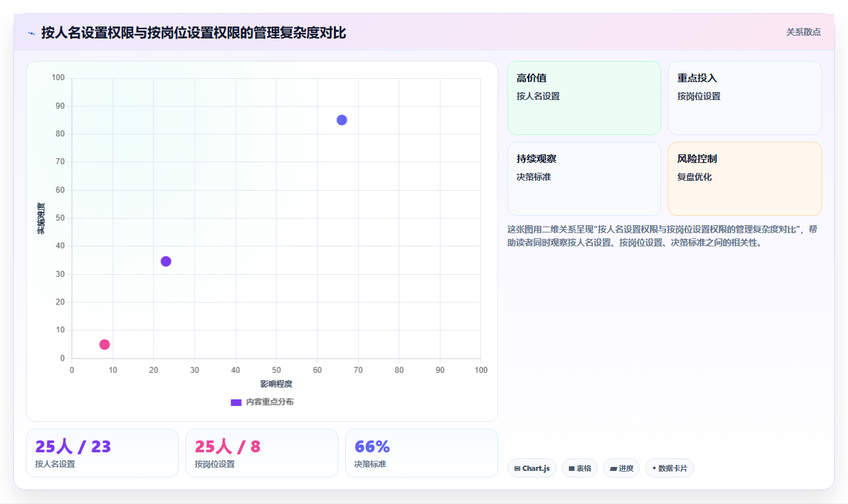The width and height of the screenshot is (848, 504).
Task: Click the 决策标准 text in 持续观察 card
Action: click(534, 177)
